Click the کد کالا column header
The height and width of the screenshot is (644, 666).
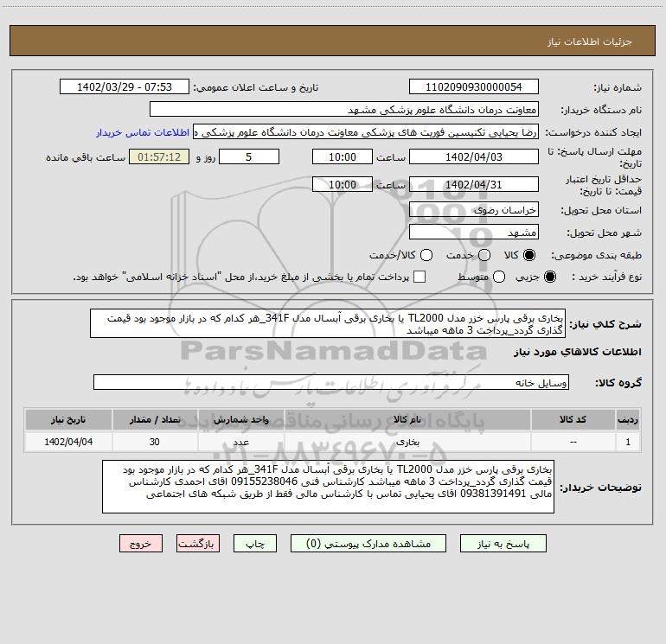[573, 420]
